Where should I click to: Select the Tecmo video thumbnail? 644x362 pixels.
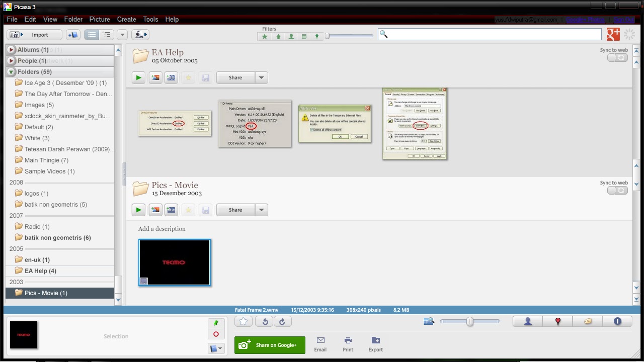(x=175, y=262)
